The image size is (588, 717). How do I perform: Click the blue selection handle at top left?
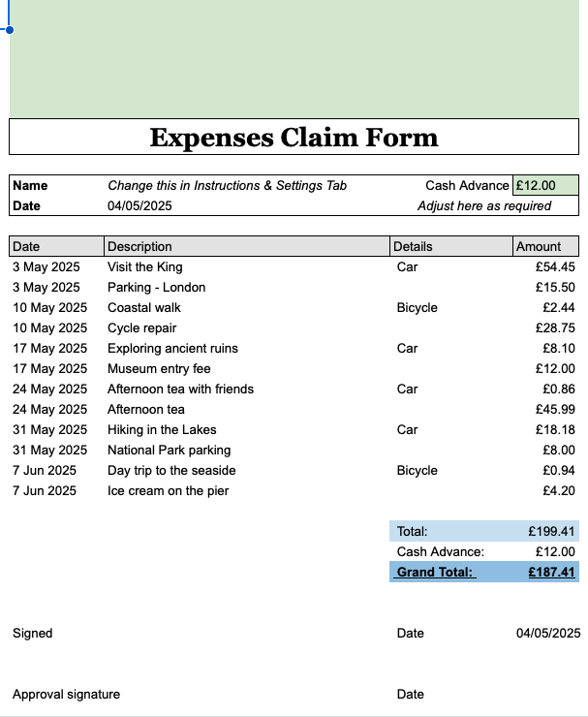[x=10, y=30]
